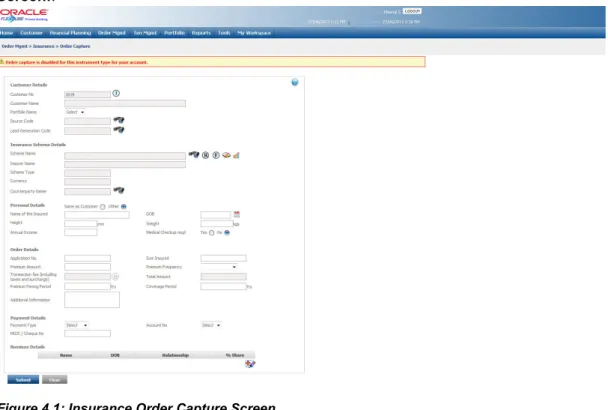The width and height of the screenshot is (608, 410).
Task: Click the help globe icon in the form corner
Action: click(295, 82)
